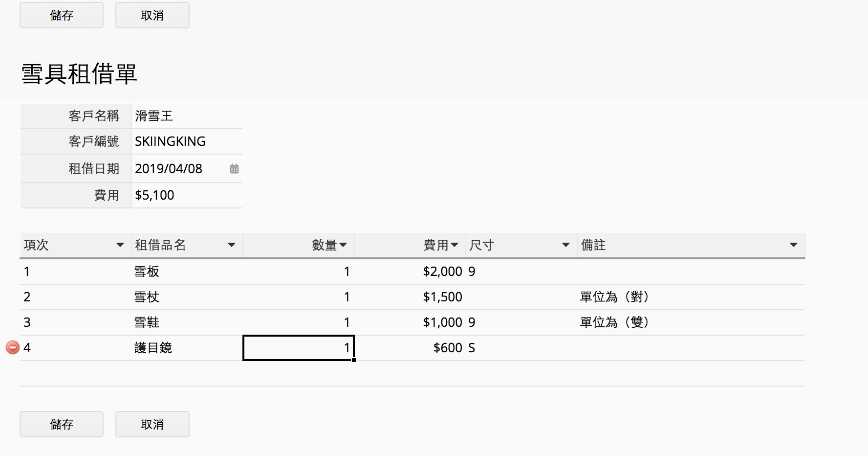868x456 pixels.
Task: Click the 費用 total field showing $5,100
Action: tap(186, 195)
